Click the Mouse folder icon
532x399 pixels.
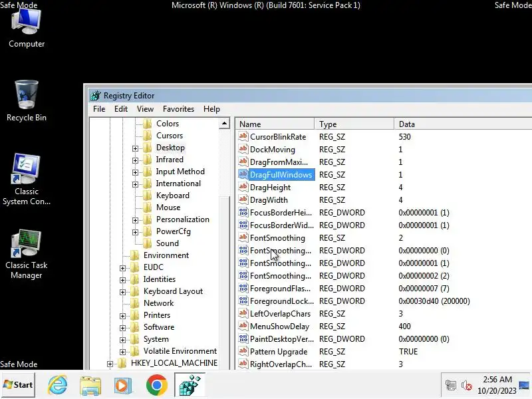(x=148, y=207)
